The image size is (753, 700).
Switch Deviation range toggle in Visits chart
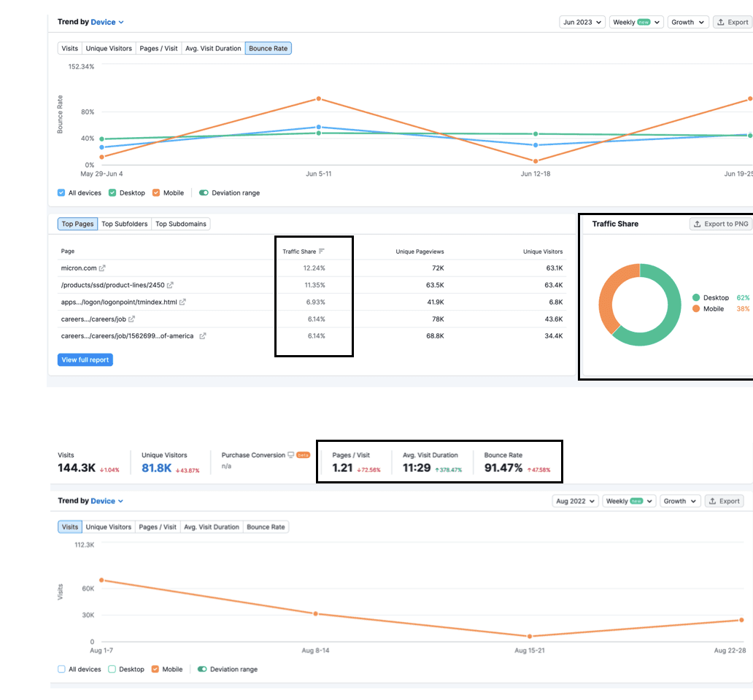click(x=202, y=669)
